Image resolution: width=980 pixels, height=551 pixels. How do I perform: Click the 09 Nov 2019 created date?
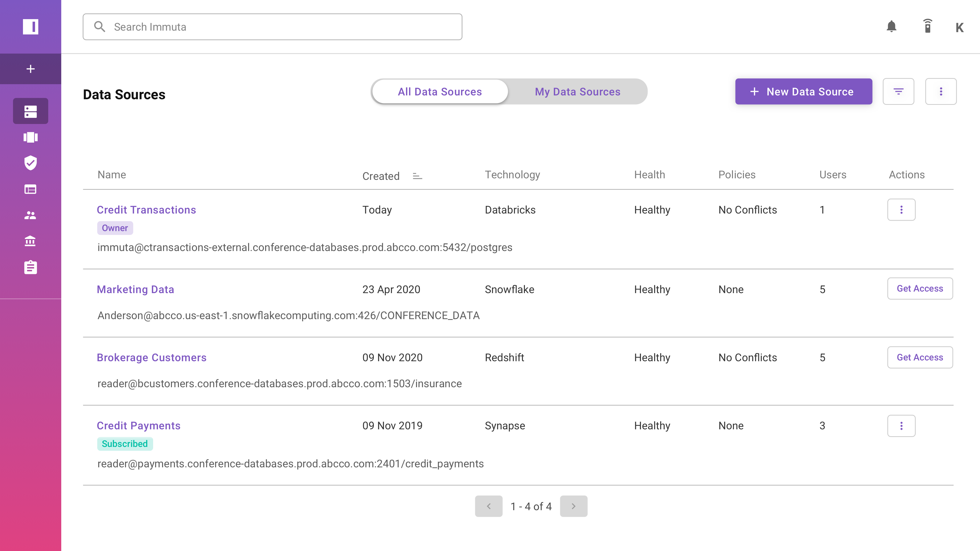(x=392, y=425)
